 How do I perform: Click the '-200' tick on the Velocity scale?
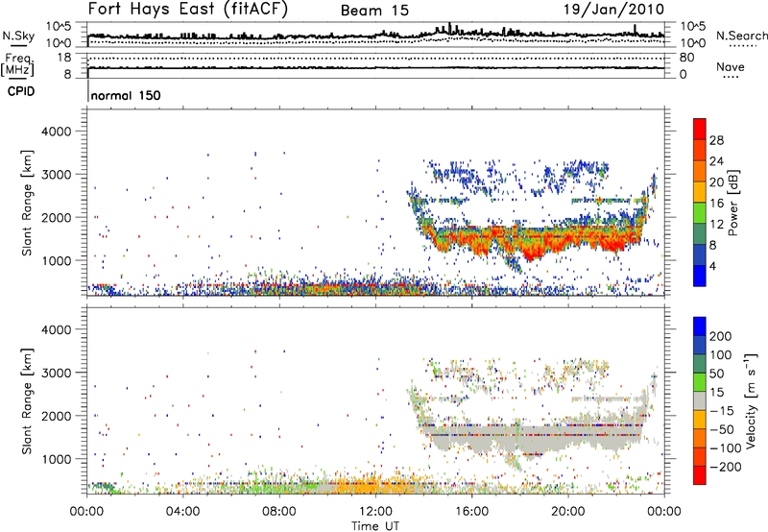[x=726, y=467]
